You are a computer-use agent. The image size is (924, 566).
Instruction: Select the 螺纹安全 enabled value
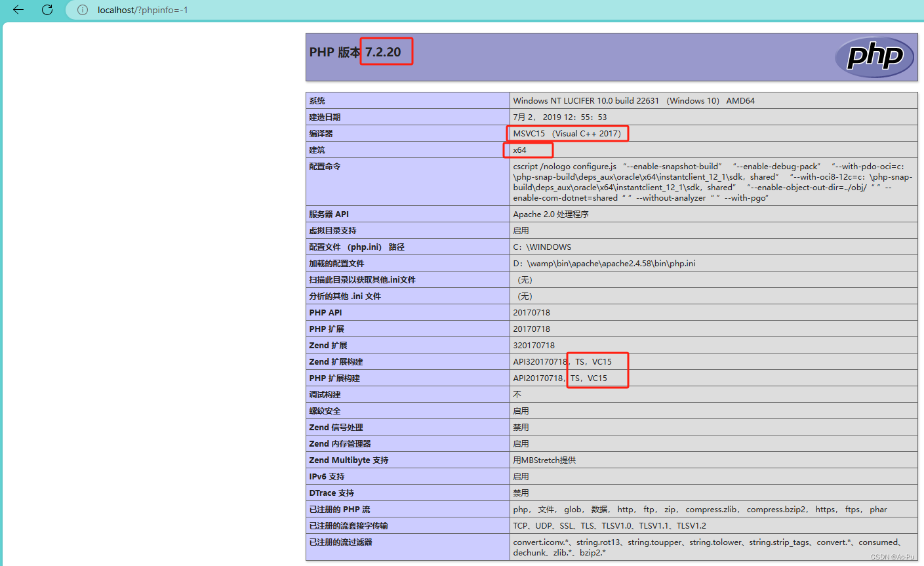tap(519, 411)
